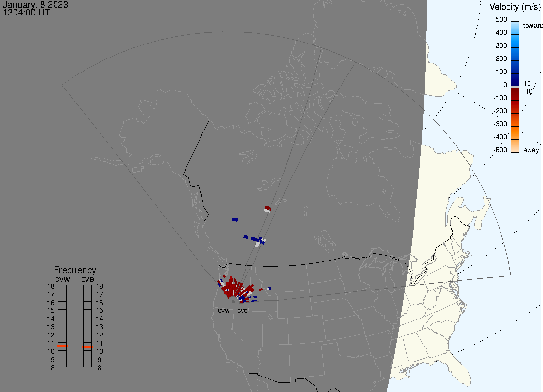
Task: Select the -400 to -500 peach colorbar segment
Action: [x=515, y=146]
